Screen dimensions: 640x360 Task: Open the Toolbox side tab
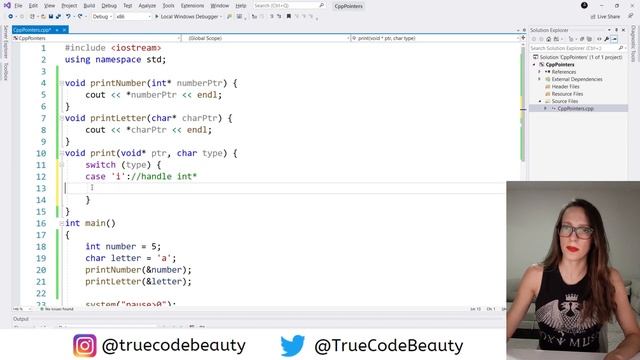5,71
